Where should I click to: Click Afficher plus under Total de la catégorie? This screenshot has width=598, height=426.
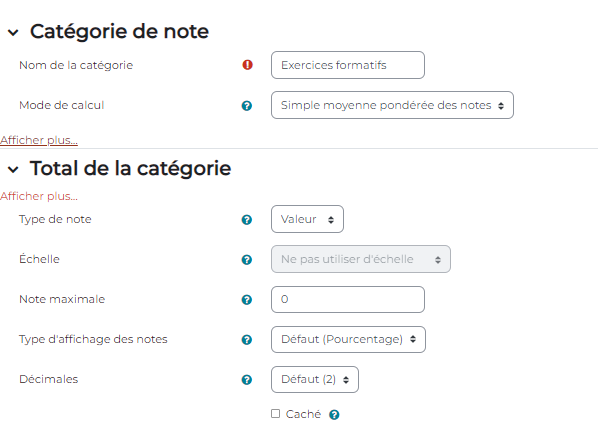click(x=39, y=196)
